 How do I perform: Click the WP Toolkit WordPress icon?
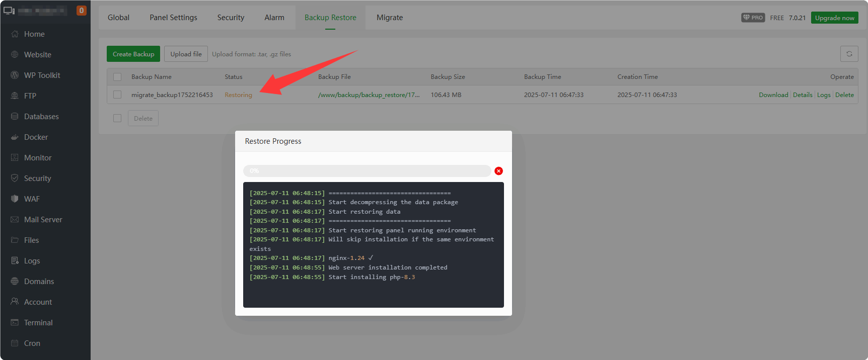[x=15, y=75]
